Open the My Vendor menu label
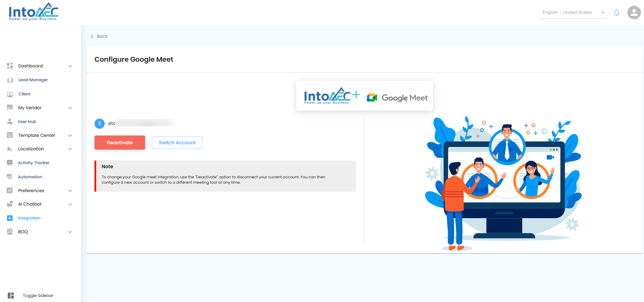This screenshot has height=302, width=644. [30, 108]
